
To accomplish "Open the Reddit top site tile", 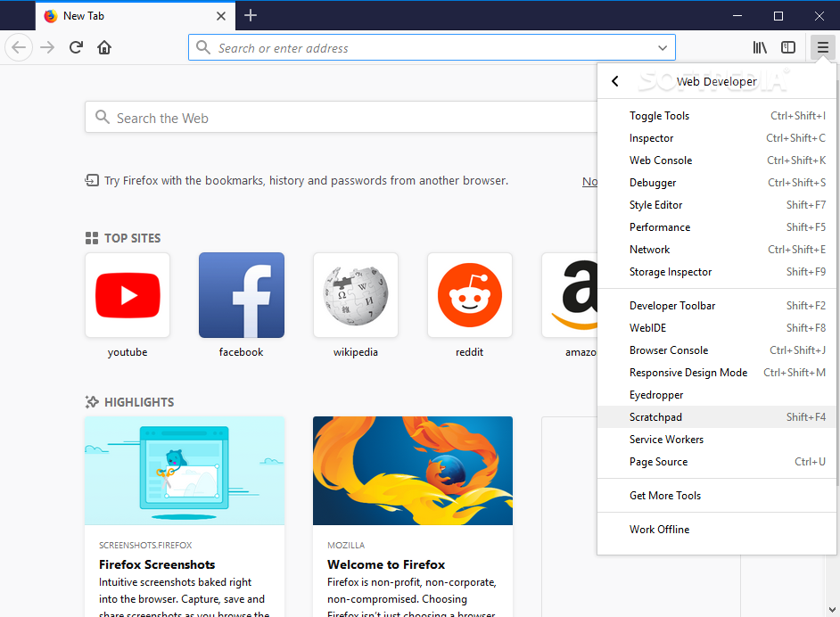I will tap(470, 295).
